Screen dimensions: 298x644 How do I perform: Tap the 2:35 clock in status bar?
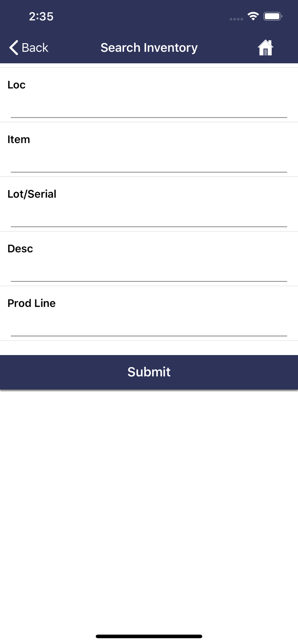point(41,16)
